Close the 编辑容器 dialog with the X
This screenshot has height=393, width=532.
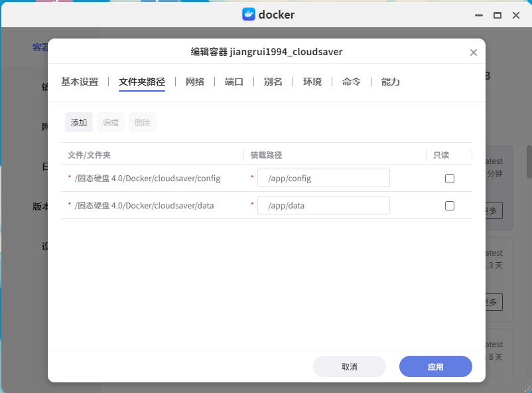coord(474,52)
